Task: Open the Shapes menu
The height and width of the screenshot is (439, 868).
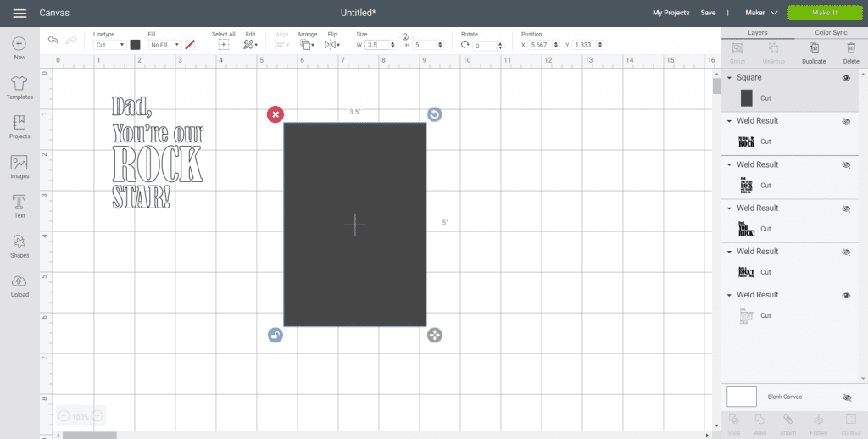Action: 19,242
